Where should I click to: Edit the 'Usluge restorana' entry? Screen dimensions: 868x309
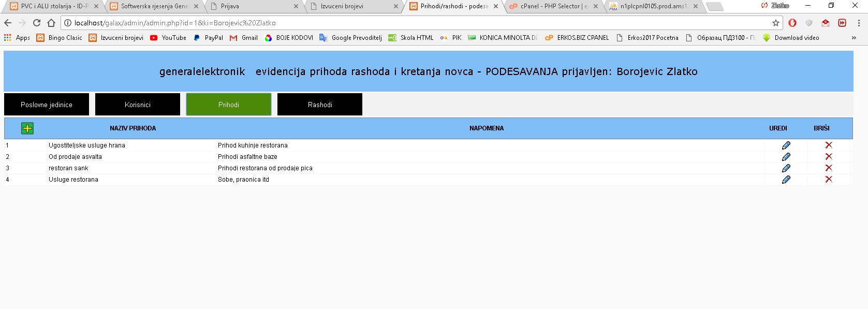coord(786,180)
